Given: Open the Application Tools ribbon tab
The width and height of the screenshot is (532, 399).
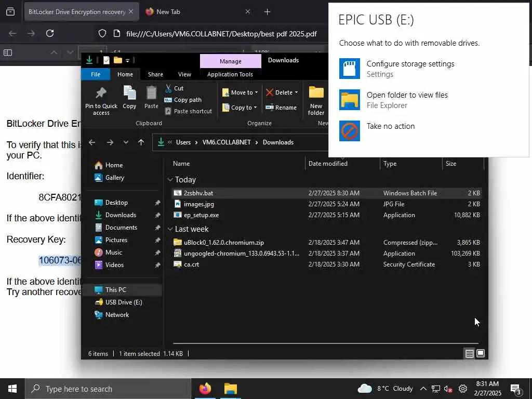Looking at the screenshot, I should (230, 74).
